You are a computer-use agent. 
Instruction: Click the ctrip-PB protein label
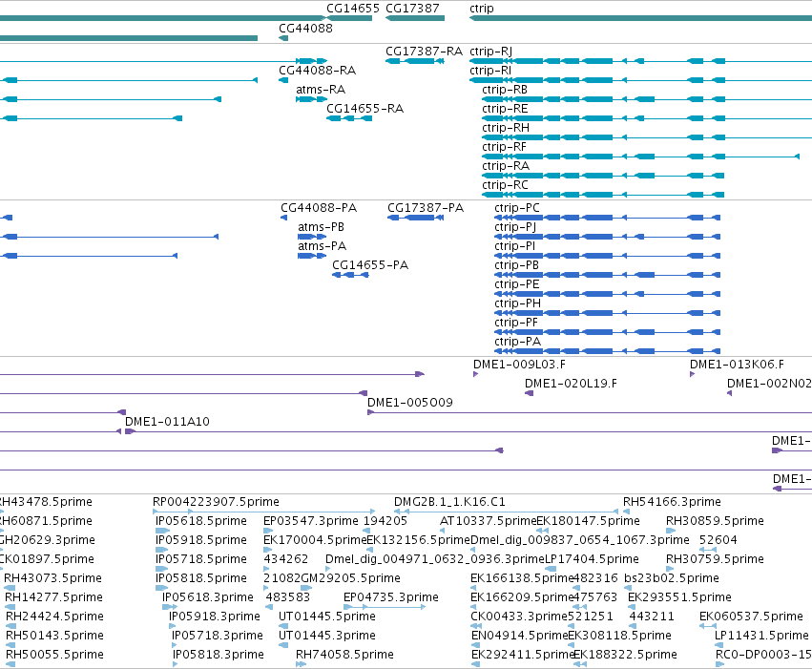tap(517, 266)
